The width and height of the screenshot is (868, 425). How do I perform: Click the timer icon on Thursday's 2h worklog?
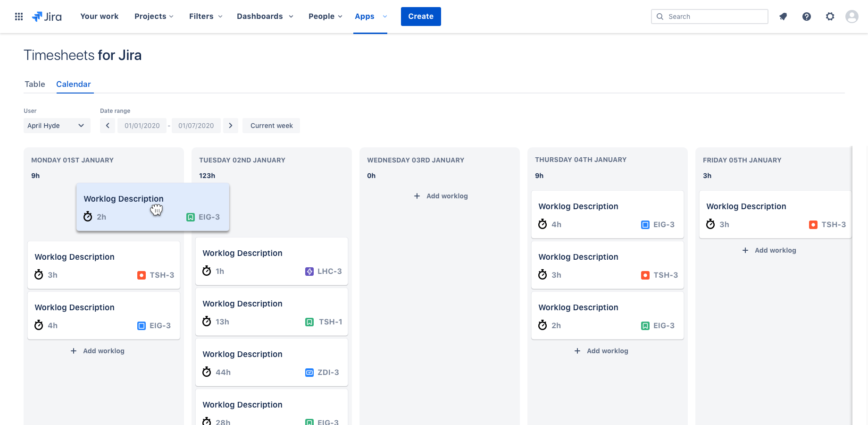tap(542, 325)
